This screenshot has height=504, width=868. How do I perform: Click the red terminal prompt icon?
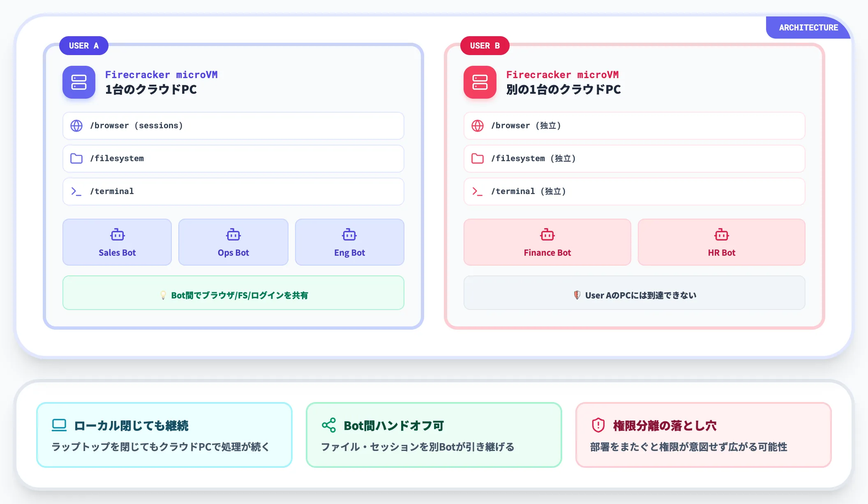(x=478, y=192)
